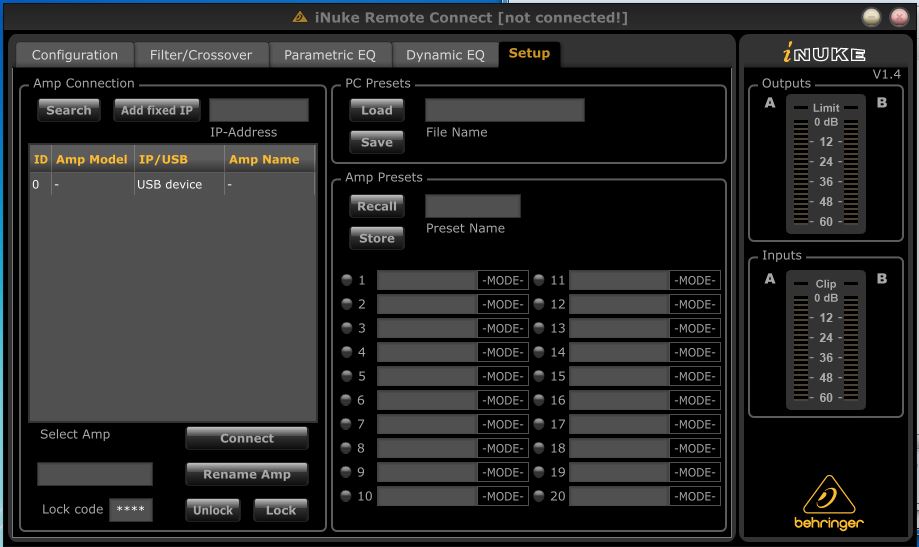Choose preset slot 20 radio button
Screen dimensions: 919x547
(538, 496)
